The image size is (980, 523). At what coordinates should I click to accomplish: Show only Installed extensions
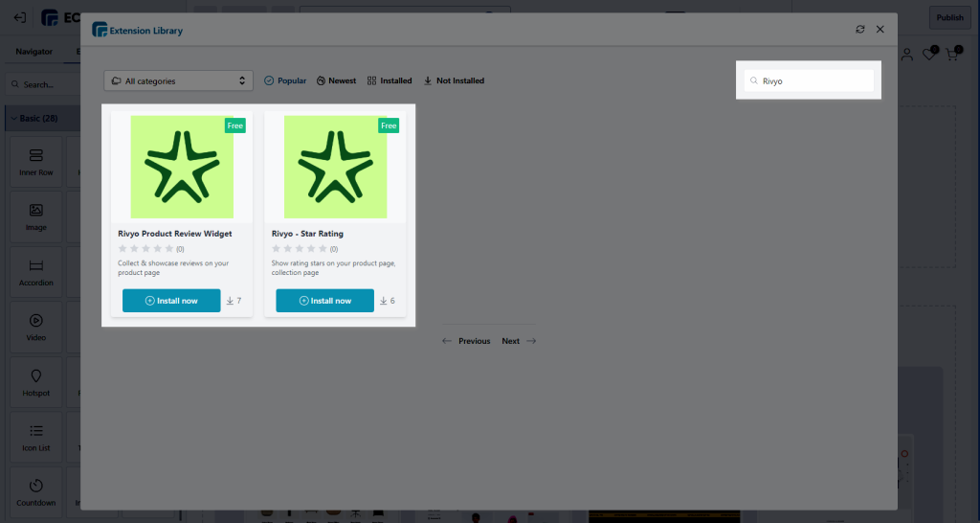point(390,80)
